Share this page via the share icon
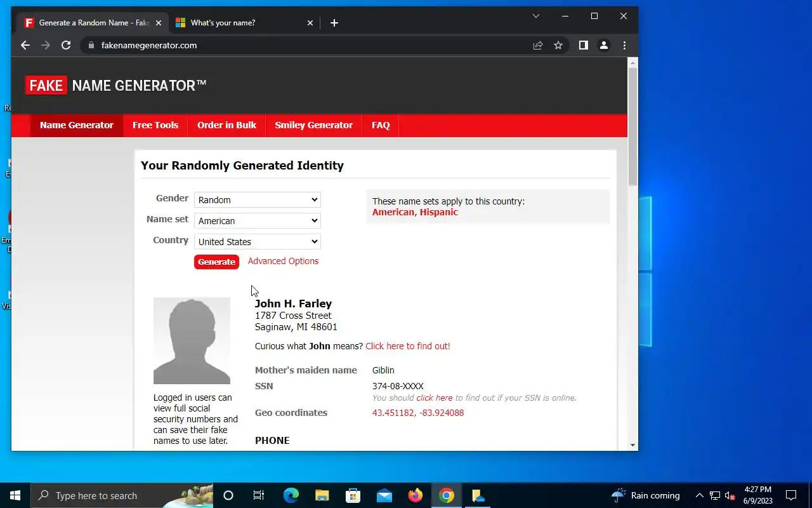 [x=538, y=45]
